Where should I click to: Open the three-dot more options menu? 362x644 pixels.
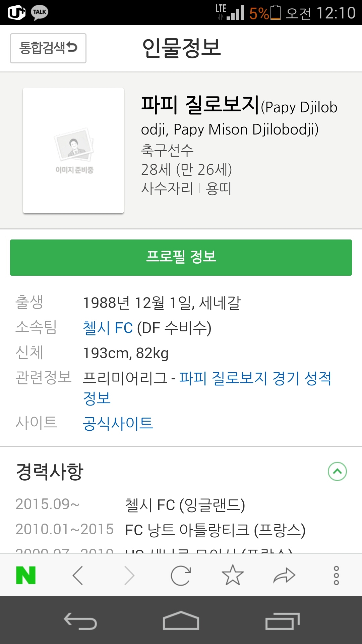[x=336, y=575]
